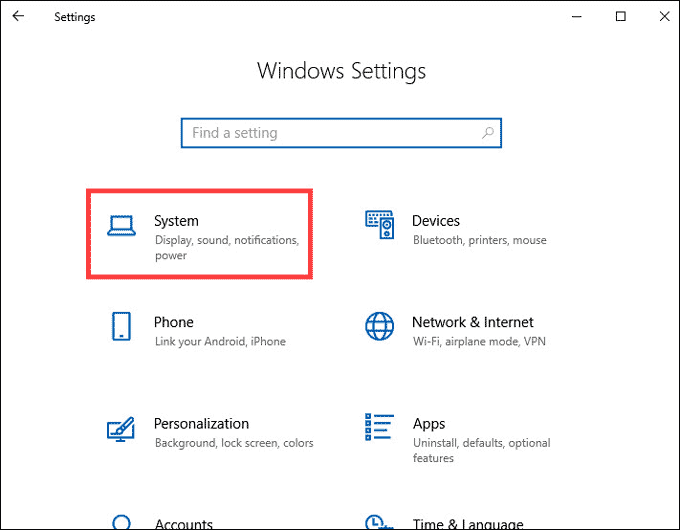Maximize the Settings window
Image resolution: width=680 pixels, height=530 pixels.
tap(621, 16)
